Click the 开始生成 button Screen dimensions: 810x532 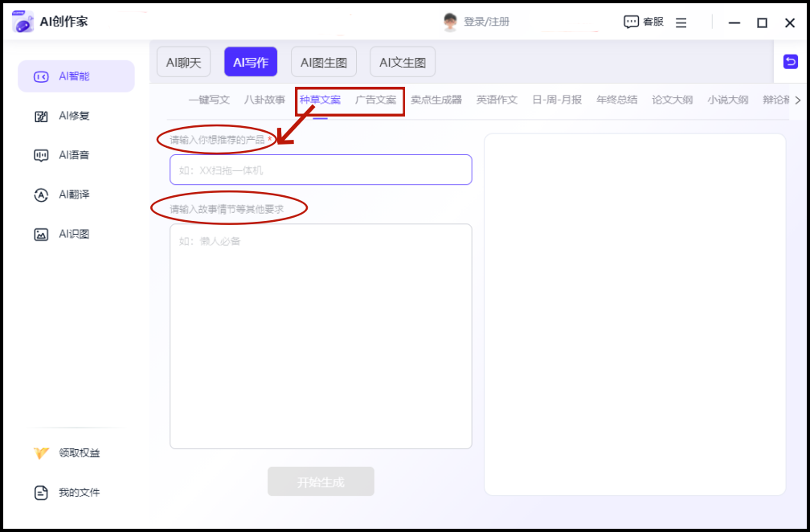pyautogui.click(x=321, y=481)
